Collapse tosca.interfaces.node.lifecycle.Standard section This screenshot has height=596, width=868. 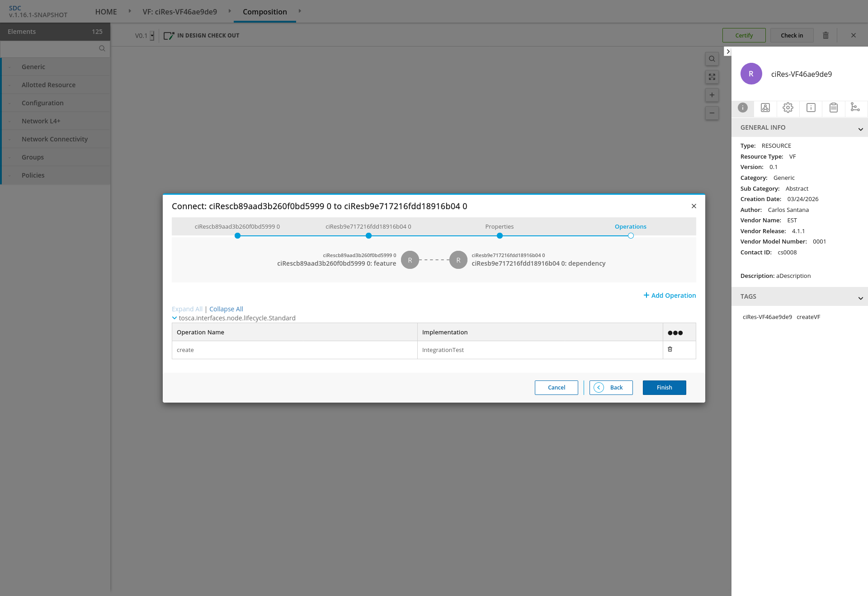coord(175,318)
